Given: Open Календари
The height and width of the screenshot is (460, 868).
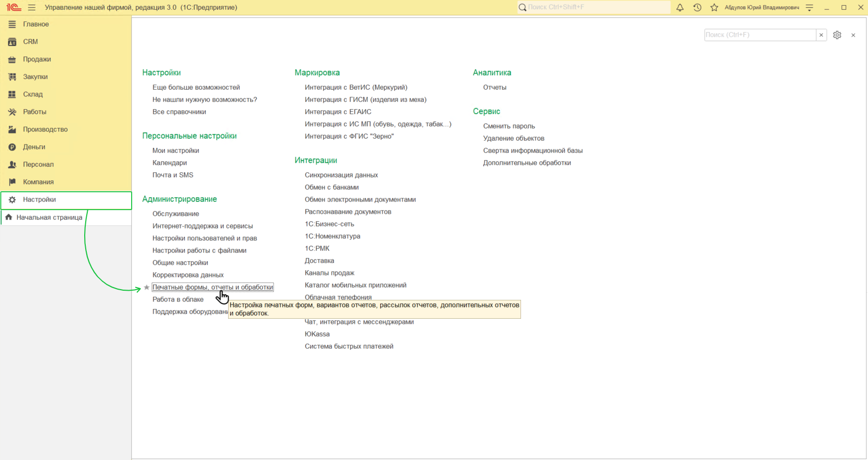Looking at the screenshot, I should (x=169, y=163).
